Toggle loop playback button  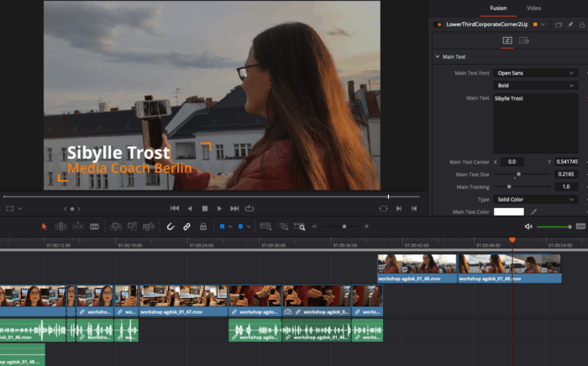pos(249,207)
